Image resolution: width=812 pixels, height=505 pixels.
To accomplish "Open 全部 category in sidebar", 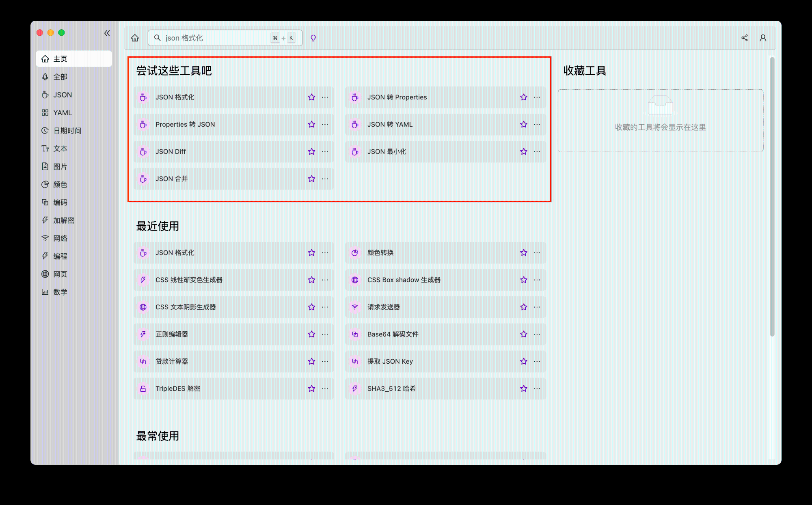I will [x=74, y=77].
